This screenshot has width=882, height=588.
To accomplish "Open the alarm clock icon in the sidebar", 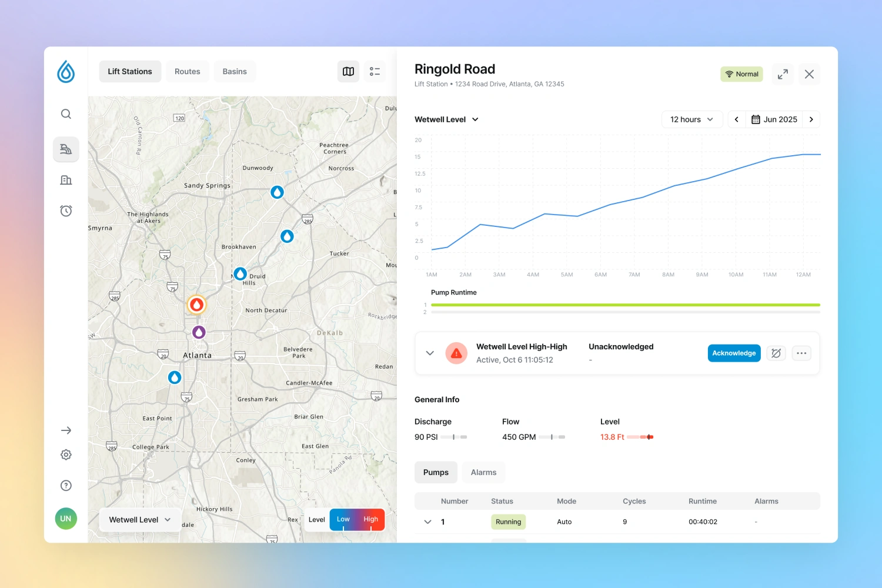I will pyautogui.click(x=66, y=211).
